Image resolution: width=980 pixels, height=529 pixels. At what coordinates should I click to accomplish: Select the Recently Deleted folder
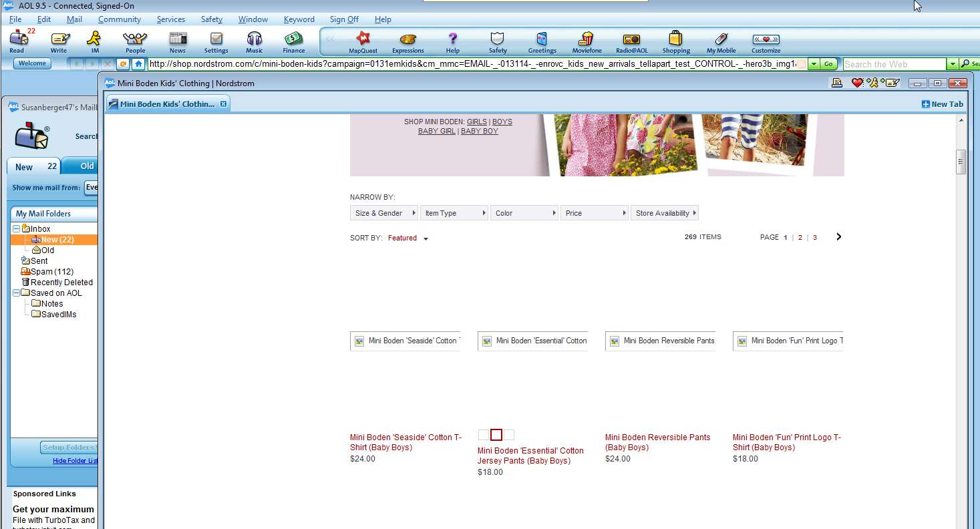tap(57, 282)
